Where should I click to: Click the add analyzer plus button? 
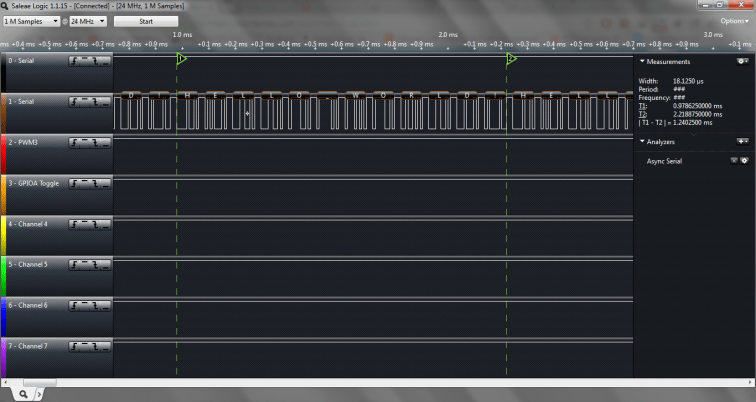[742, 142]
